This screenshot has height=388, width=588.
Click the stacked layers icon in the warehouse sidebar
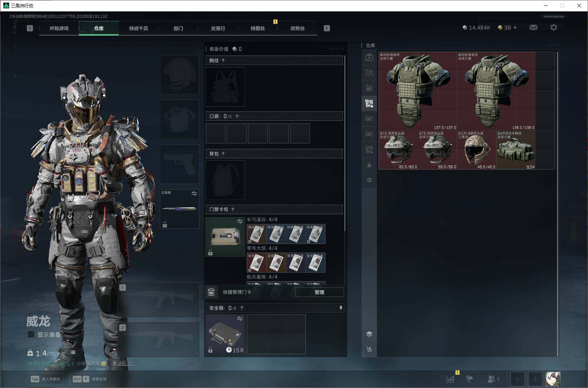[369, 334]
